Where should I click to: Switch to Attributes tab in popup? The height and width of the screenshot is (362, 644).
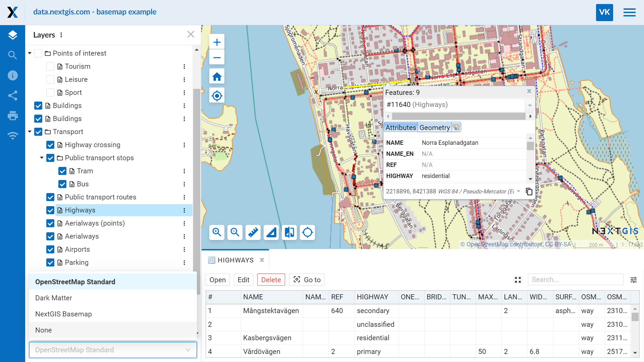click(401, 128)
